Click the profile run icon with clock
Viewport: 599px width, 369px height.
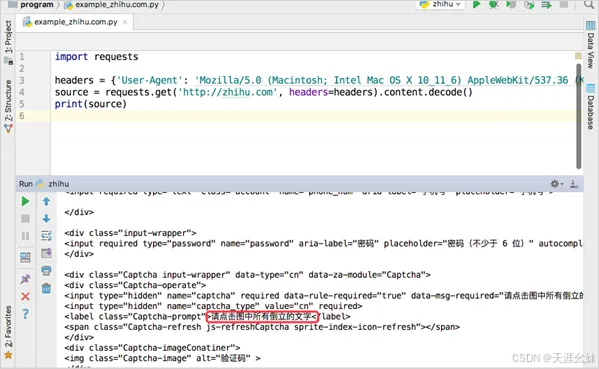[529, 5]
